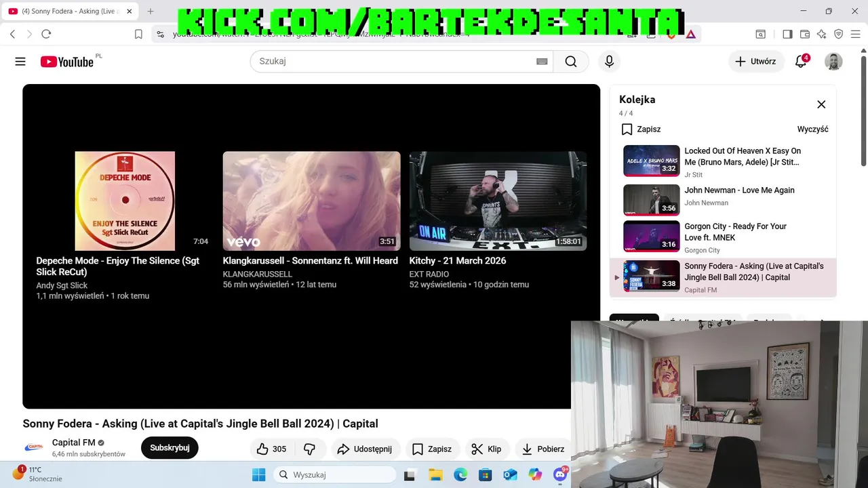The height and width of the screenshot is (488, 868).
Task: Open Task View from the taskbar
Action: tap(410, 474)
